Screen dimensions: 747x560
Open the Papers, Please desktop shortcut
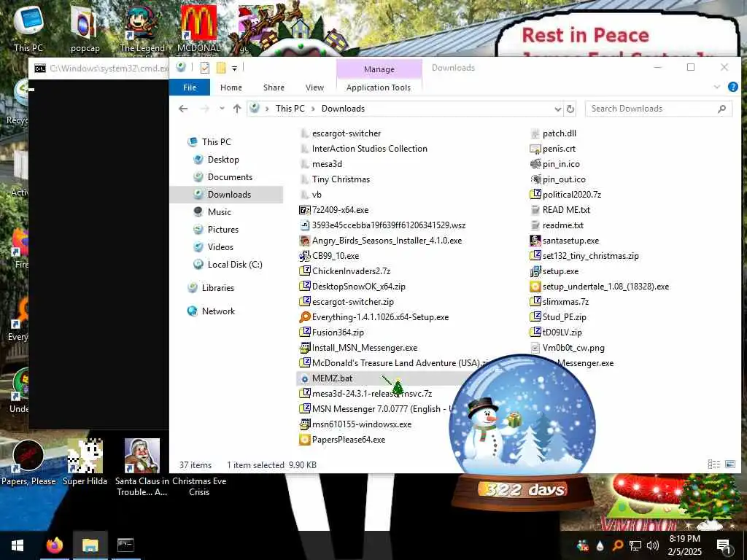(28, 462)
